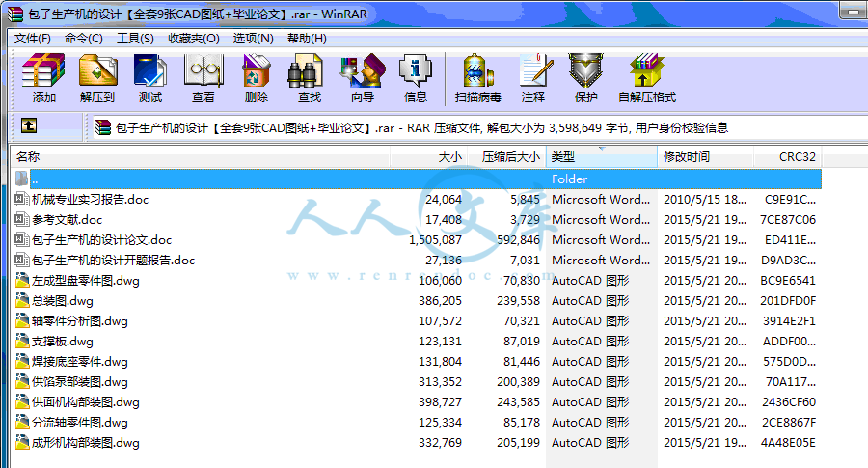Open the 工具(S) menu
The image size is (868, 468).
coord(135,39)
